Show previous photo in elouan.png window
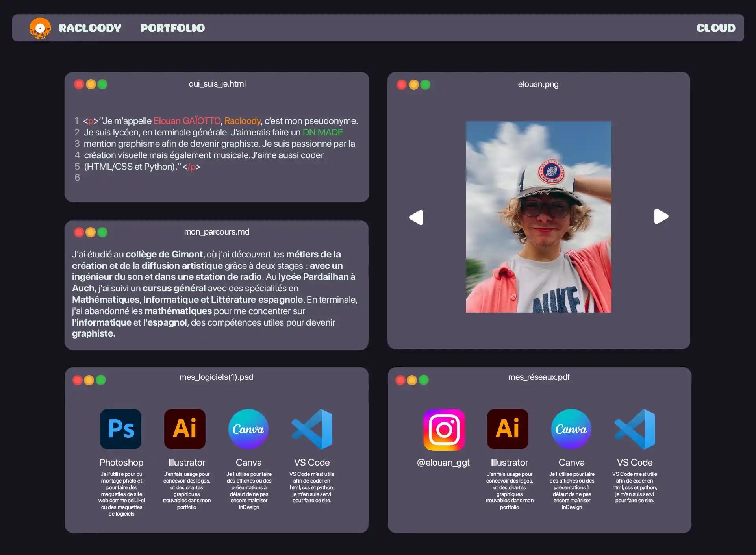 [x=417, y=217]
